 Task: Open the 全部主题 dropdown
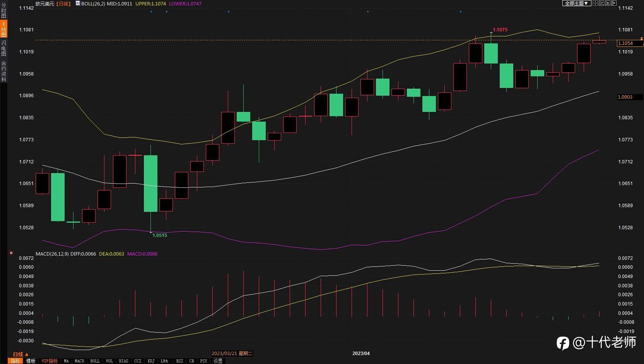(576, 3)
